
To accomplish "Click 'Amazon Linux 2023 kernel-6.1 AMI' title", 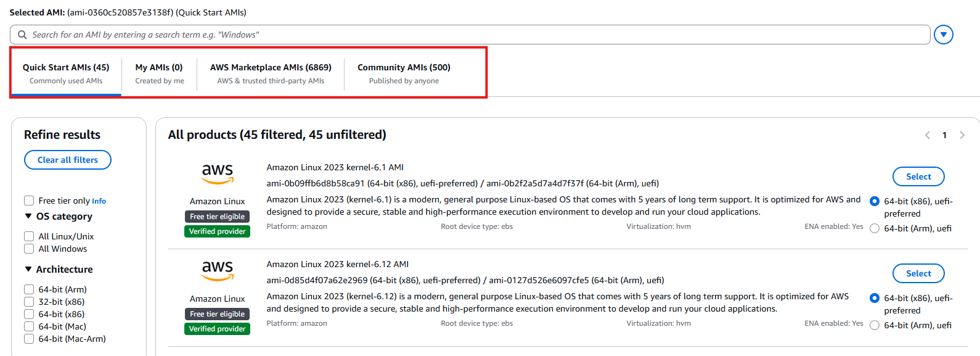I will [335, 167].
